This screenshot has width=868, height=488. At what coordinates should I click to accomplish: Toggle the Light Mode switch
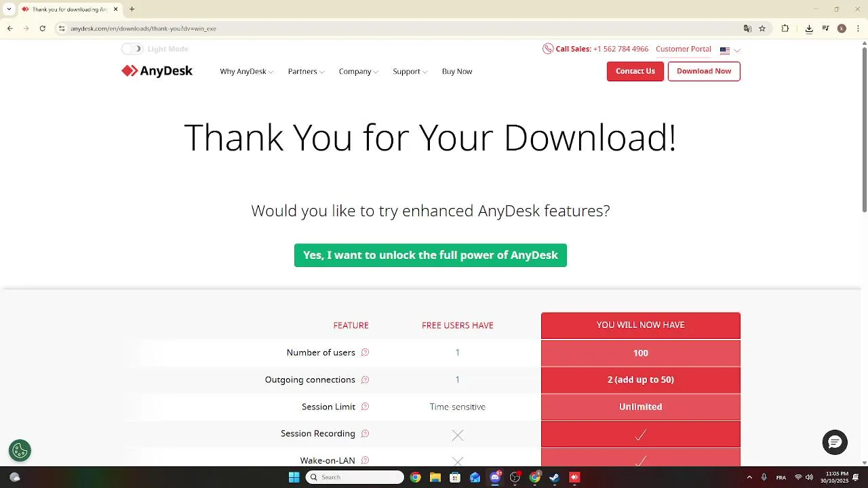132,49
